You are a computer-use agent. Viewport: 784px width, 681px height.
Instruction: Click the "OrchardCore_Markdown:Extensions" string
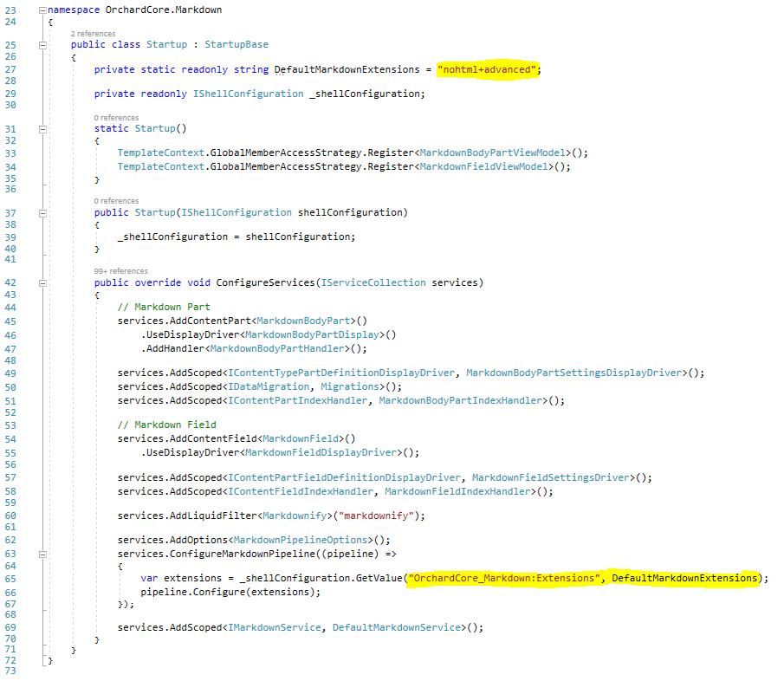(504, 579)
